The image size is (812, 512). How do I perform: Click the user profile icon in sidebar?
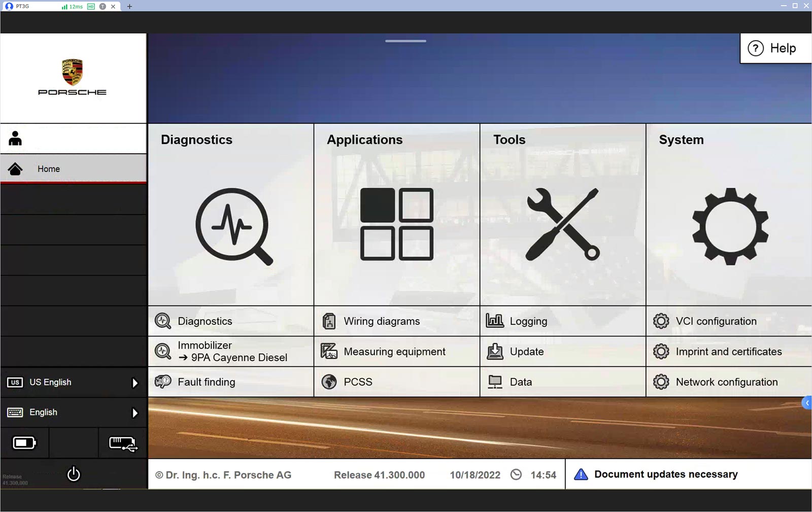pos(15,138)
